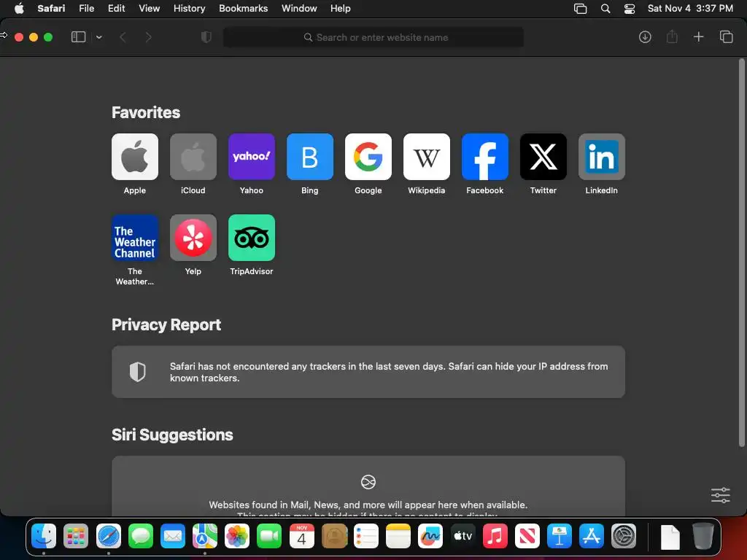The height and width of the screenshot is (560, 747).
Task: Open Messages from the Dock
Action: [x=141, y=536]
